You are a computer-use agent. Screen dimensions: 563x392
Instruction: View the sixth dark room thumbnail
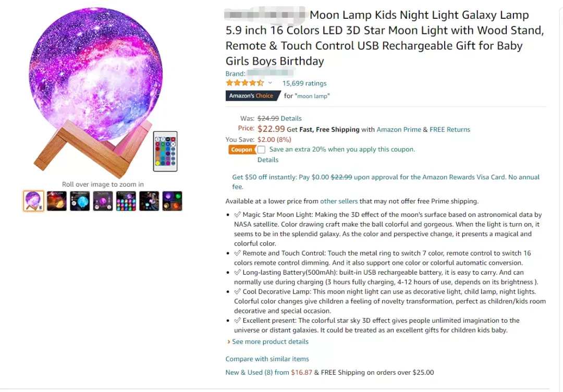pyautogui.click(x=149, y=201)
